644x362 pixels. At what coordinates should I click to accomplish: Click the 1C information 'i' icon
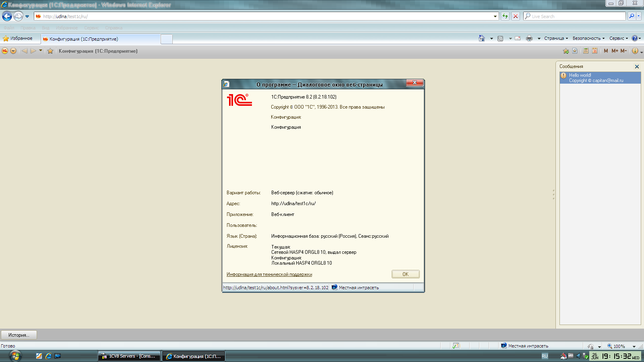(x=635, y=51)
